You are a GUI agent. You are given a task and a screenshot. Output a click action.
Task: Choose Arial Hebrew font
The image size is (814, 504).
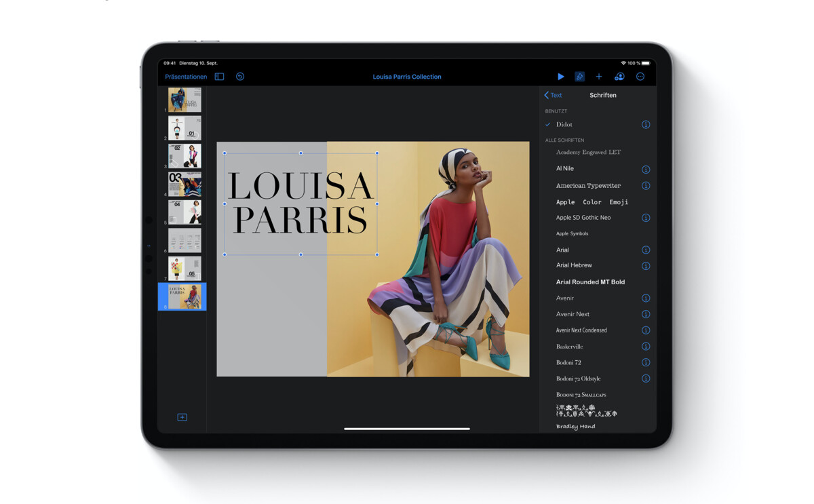point(574,265)
